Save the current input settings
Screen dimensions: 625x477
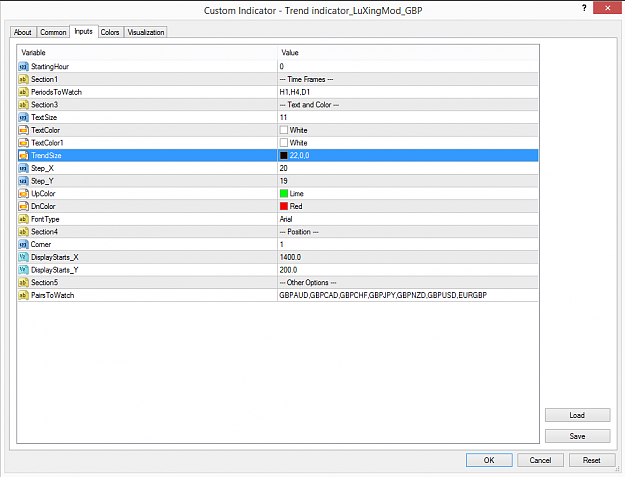coord(578,436)
